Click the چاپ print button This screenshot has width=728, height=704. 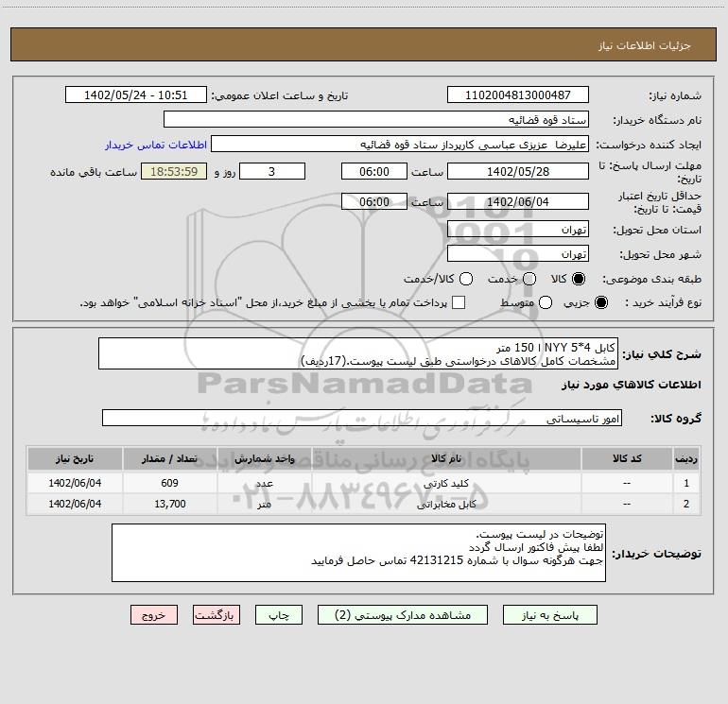[x=279, y=615]
